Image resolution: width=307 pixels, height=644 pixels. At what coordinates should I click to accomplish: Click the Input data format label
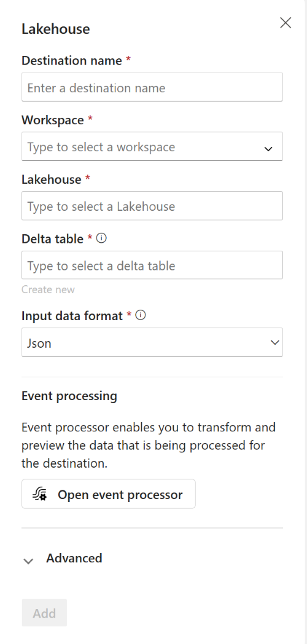tap(72, 316)
